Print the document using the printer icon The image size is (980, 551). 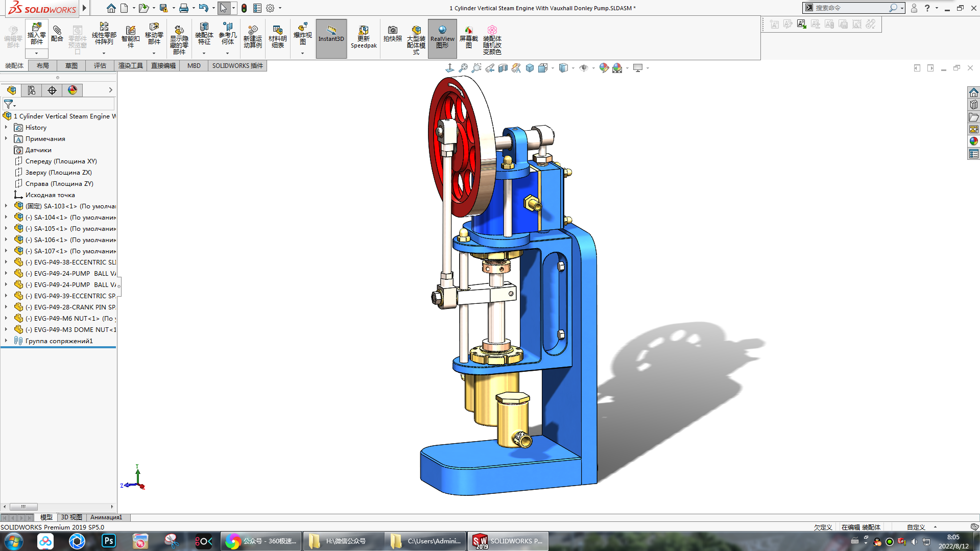[x=183, y=8]
